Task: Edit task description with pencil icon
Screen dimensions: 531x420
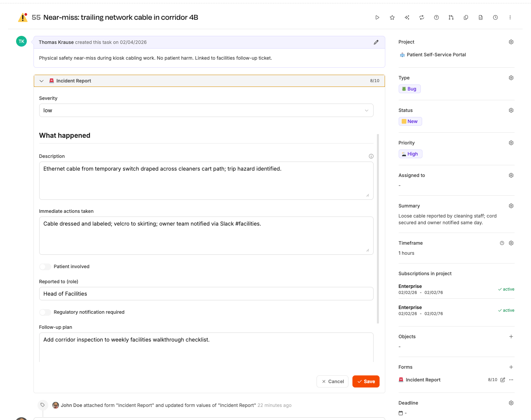Action: (x=376, y=42)
